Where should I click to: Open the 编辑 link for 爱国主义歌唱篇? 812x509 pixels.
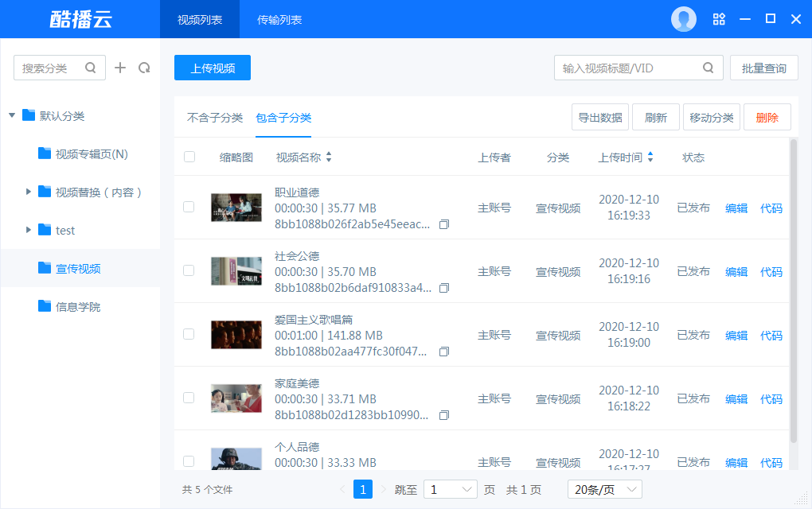(x=736, y=335)
